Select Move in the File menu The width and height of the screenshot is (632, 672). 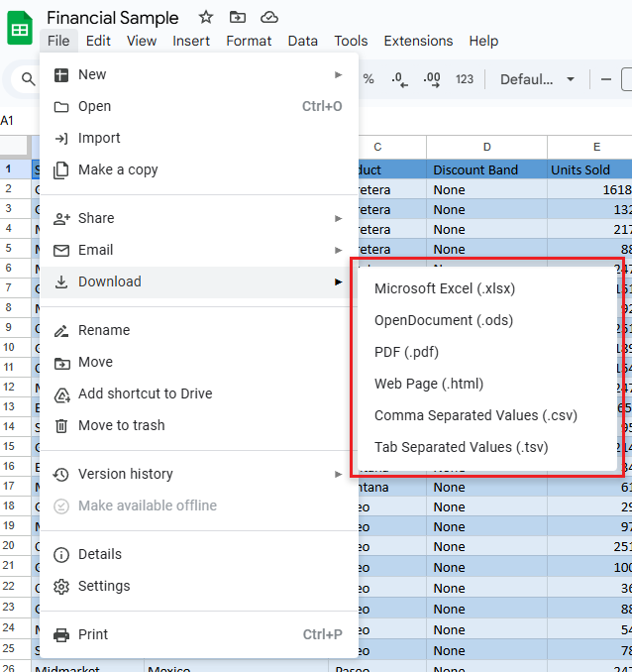[199, 362]
